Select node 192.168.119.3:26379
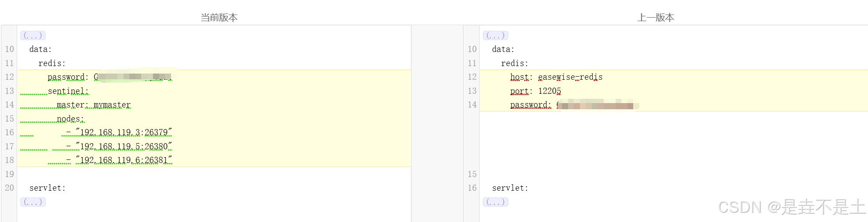 tap(119, 133)
